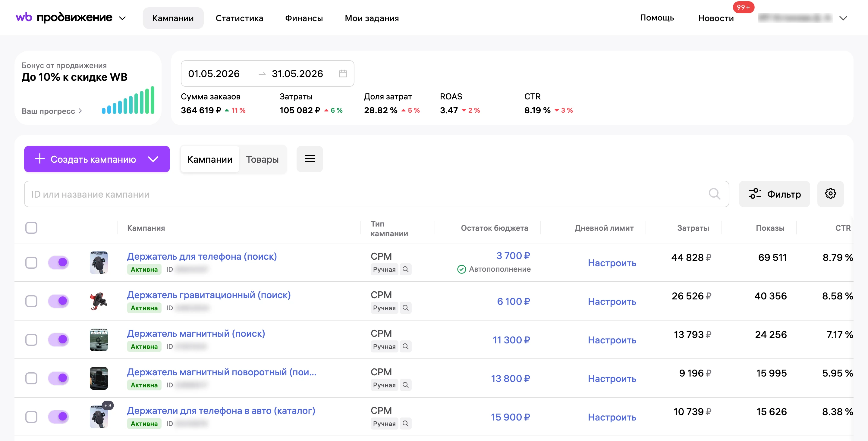Switch to Товары view tab
Screen dimensions: 868x441
(262, 159)
